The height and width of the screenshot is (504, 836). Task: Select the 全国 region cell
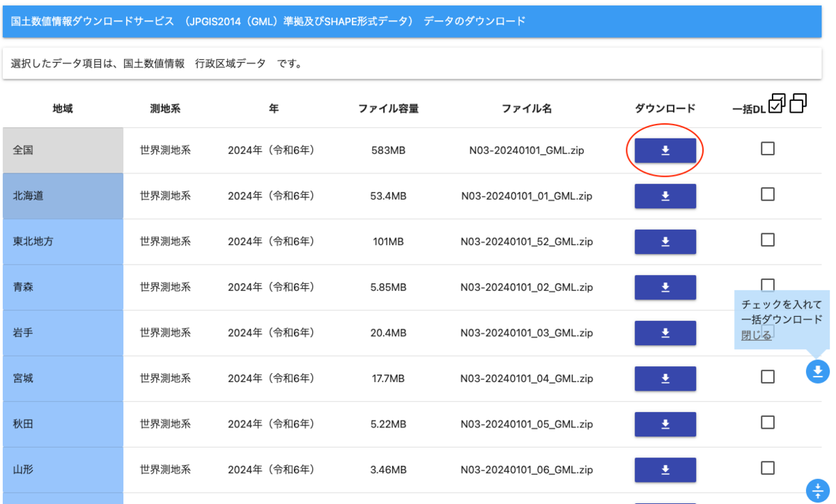(x=61, y=150)
